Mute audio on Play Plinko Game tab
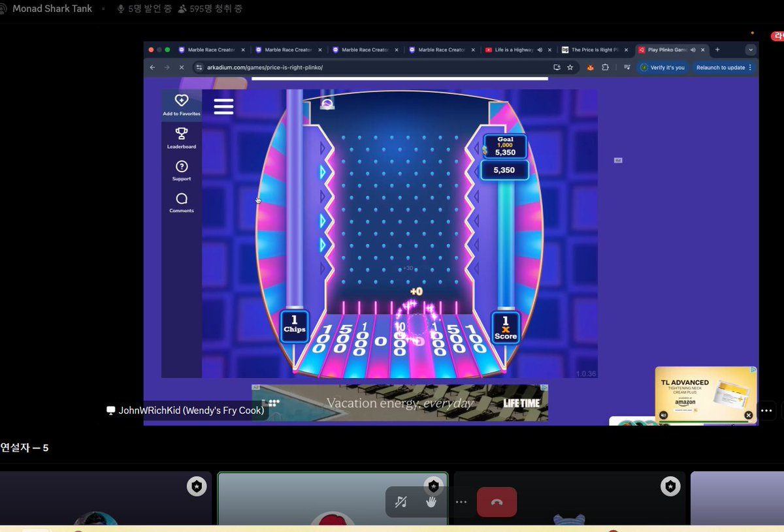 click(693, 50)
